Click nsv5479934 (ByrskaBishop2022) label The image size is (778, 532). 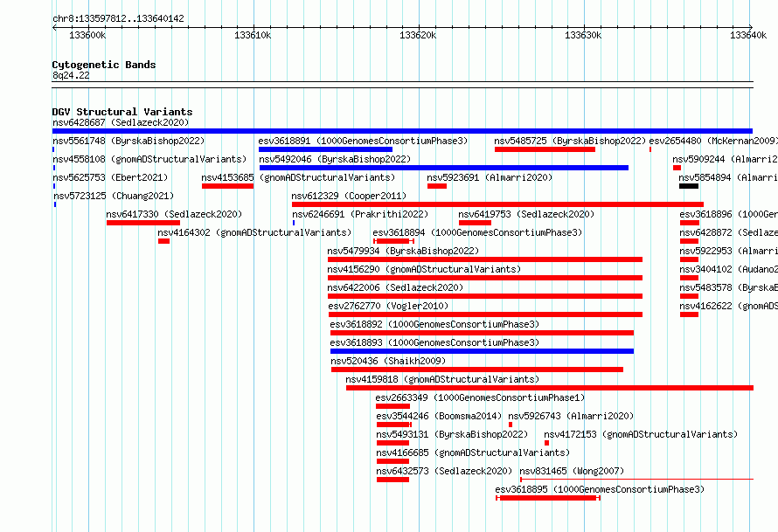click(403, 251)
